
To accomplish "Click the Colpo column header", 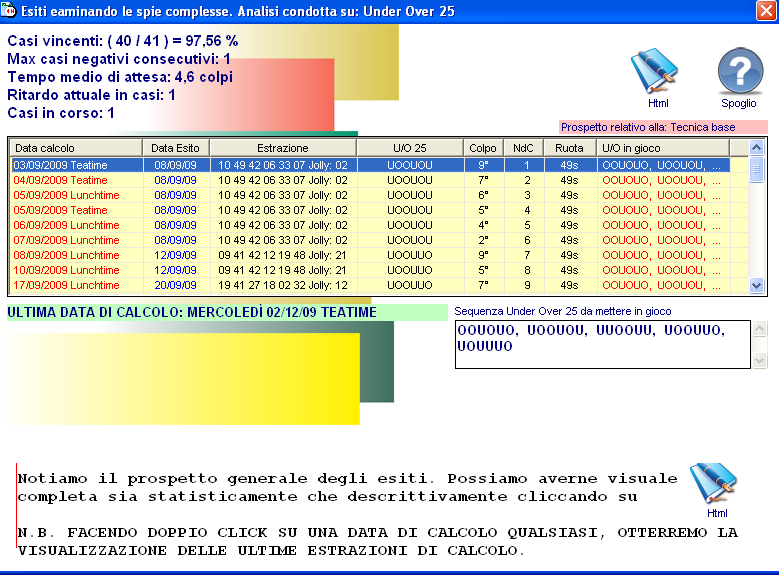I will (x=483, y=148).
